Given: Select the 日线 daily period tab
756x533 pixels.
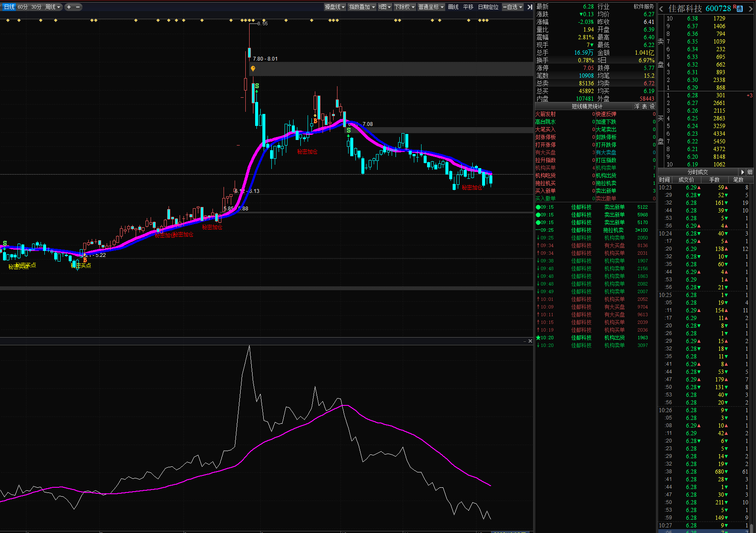Looking at the screenshot, I should 9,7.
